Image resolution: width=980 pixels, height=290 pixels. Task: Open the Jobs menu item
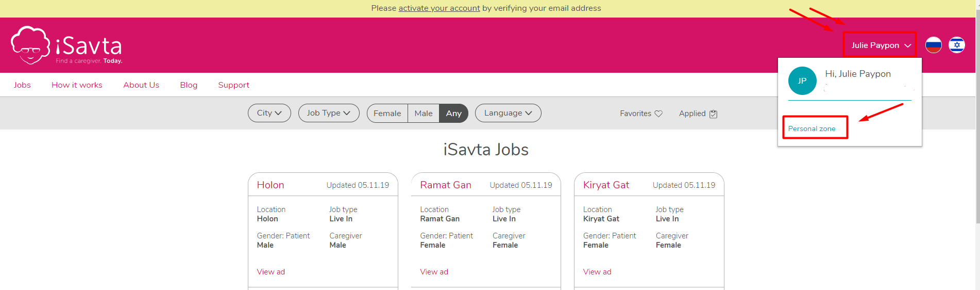[22, 85]
